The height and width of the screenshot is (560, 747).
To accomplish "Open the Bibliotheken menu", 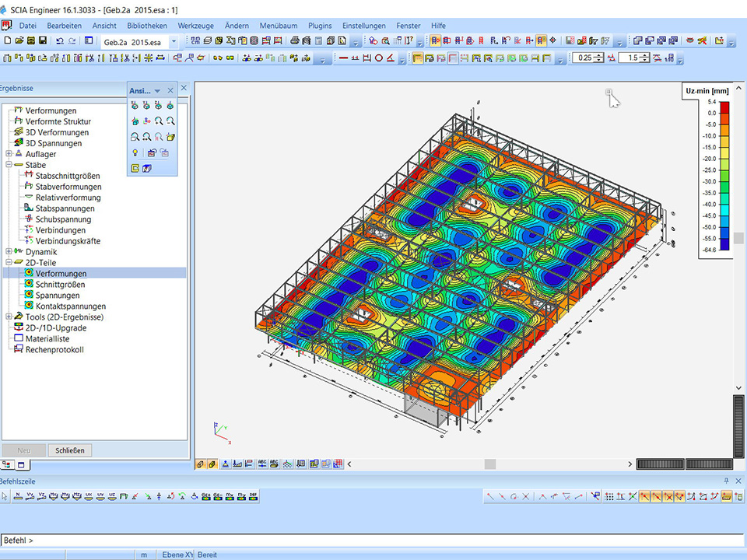I will [x=147, y=26].
